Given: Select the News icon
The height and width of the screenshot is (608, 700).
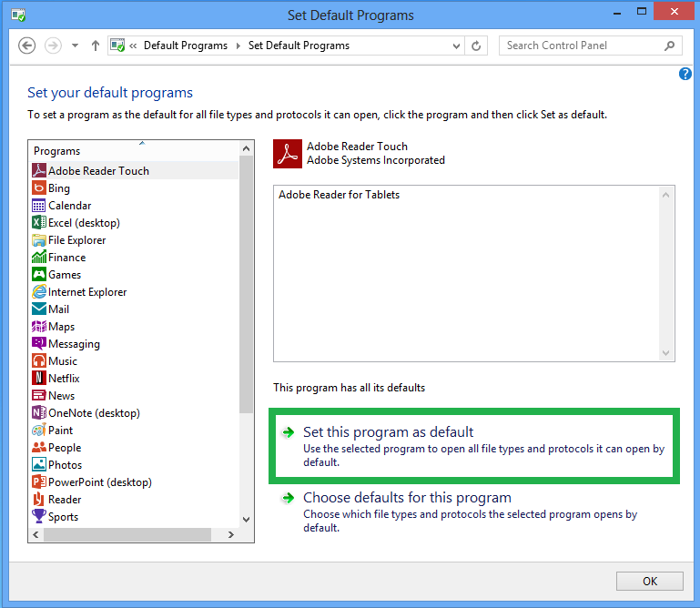Looking at the screenshot, I should tap(39, 396).
